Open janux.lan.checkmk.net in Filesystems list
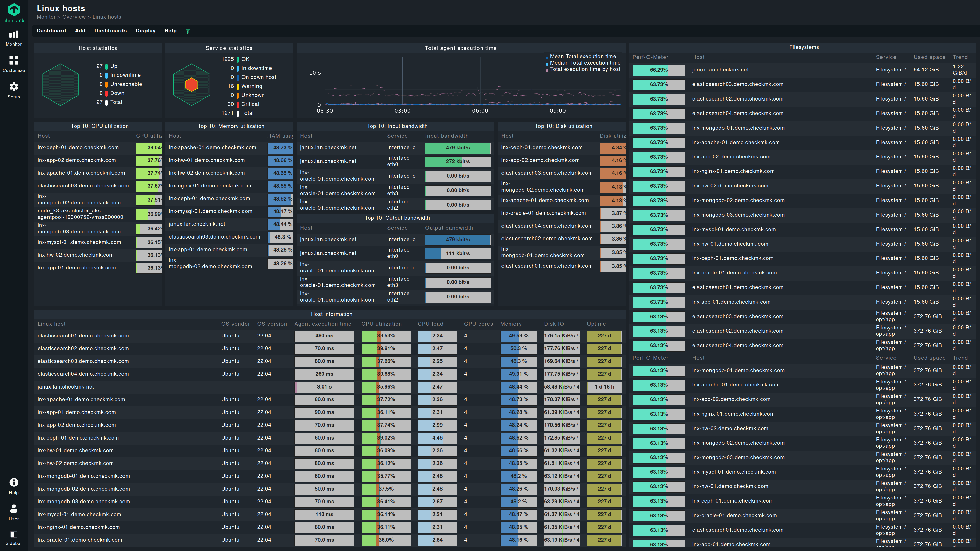This screenshot has width=980, height=551. pos(720,70)
